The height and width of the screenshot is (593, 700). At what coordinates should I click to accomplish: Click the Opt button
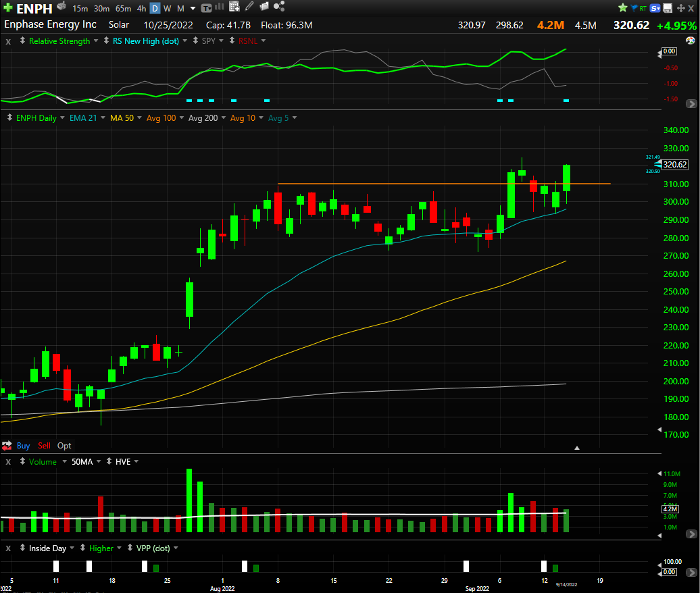pyautogui.click(x=64, y=445)
